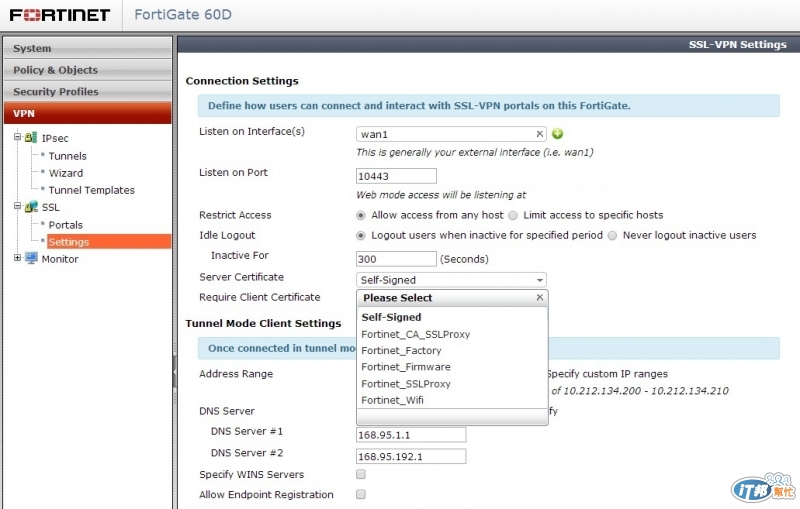Click the Fortinet logo
The height and width of the screenshot is (509, 800).
coord(60,15)
